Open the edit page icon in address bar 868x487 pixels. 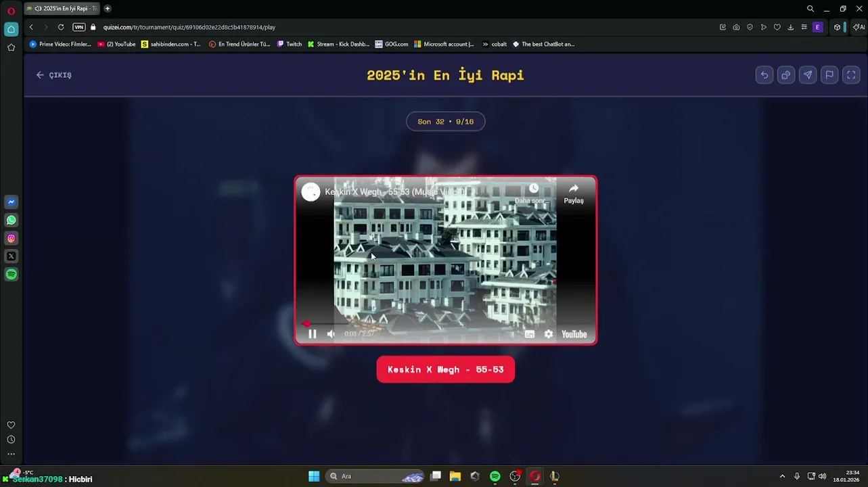point(723,27)
